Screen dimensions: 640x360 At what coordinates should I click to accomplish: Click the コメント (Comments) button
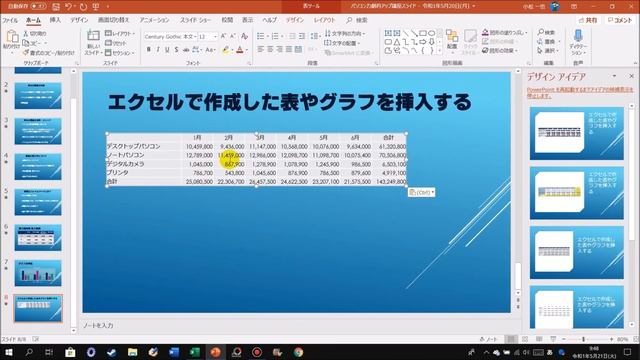[x=620, y=20]
